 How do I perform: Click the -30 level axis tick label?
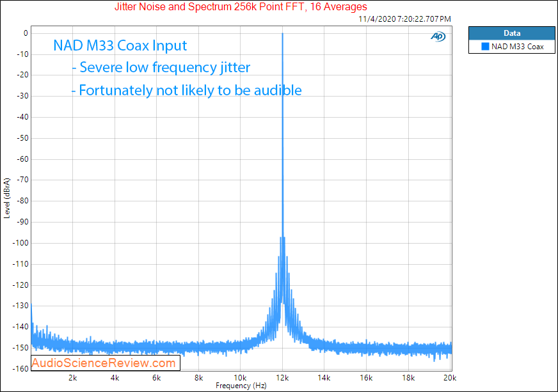pos(22,96)
